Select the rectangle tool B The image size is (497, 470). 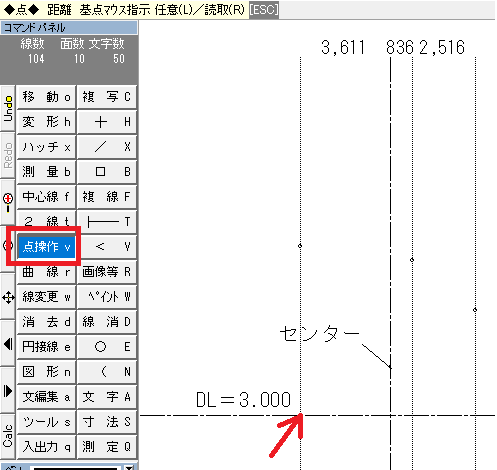pyautogui.click(x=107, y=172)
